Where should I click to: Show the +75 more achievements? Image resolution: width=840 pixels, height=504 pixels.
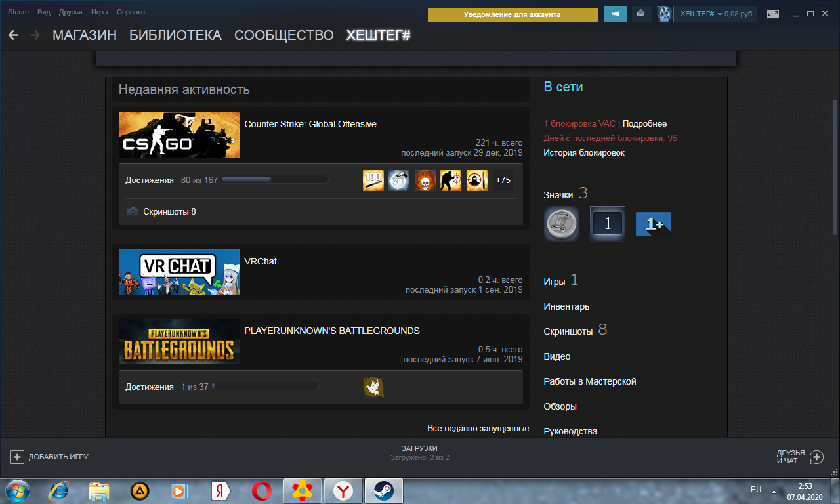click(x=503, y=180)
